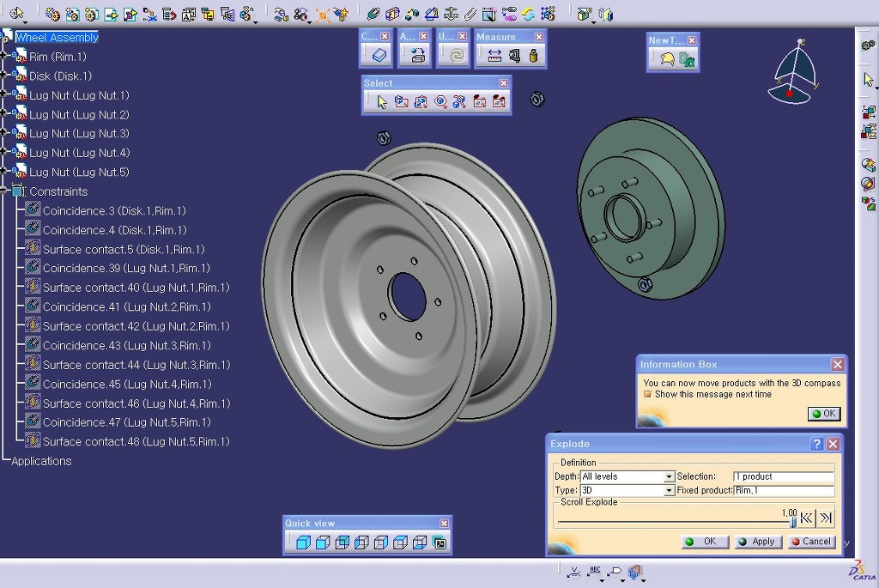Click the Measure Between icon
Image resolution: width=879 pixels, height=588 pixels.
(494, 56)
